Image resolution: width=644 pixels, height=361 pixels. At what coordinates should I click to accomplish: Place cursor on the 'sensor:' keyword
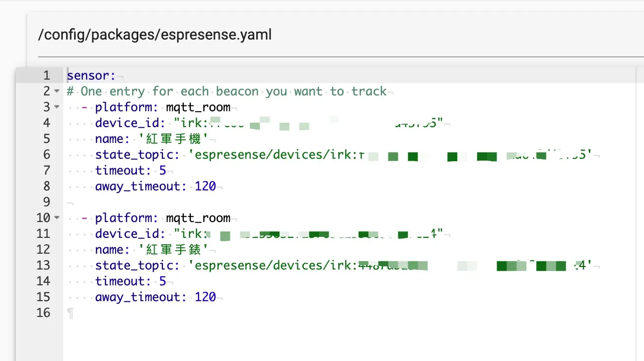(91, 76)
